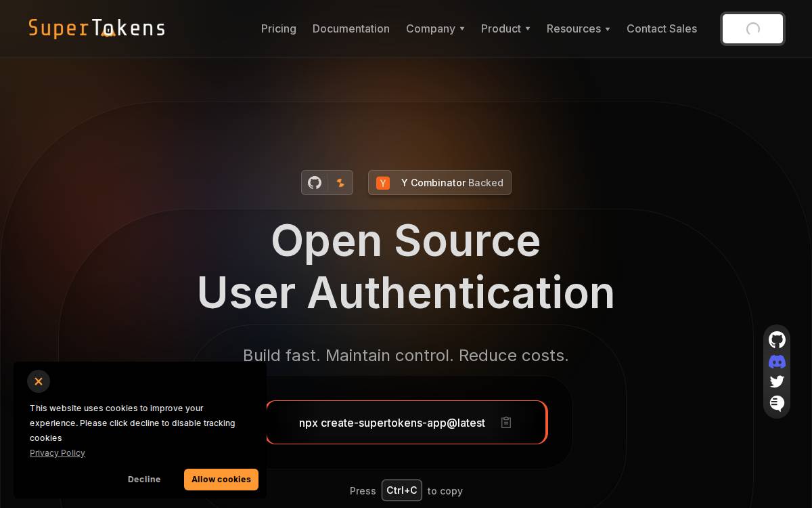Open the Documentation page
Screen dimensions: 812x508
tap(351, 28)
